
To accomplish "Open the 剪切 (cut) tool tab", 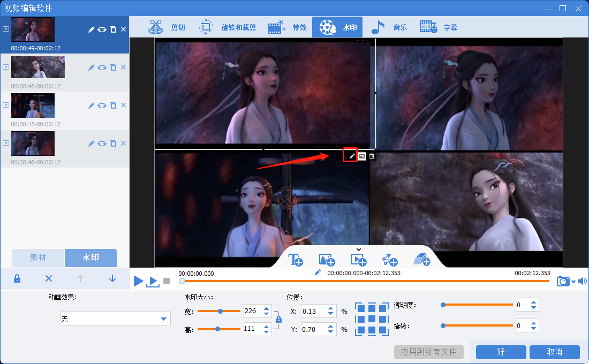I will pos(167,27).
